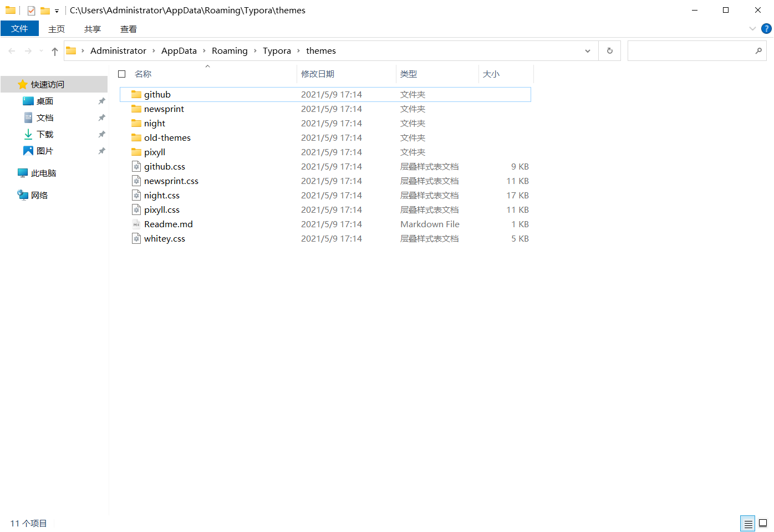Sort by Size (大小) column header
This screenshot has height=532, width=774.
coord(491,74)
